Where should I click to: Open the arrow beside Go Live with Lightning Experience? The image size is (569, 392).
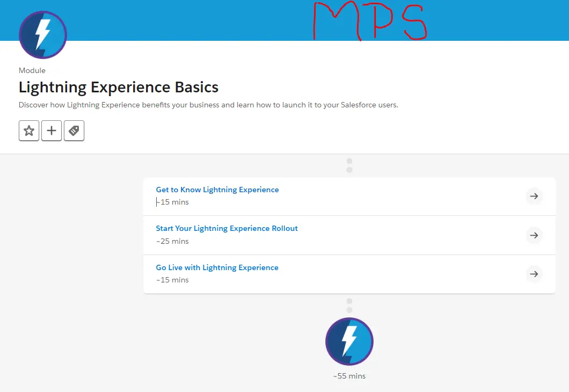pos(534,274)
